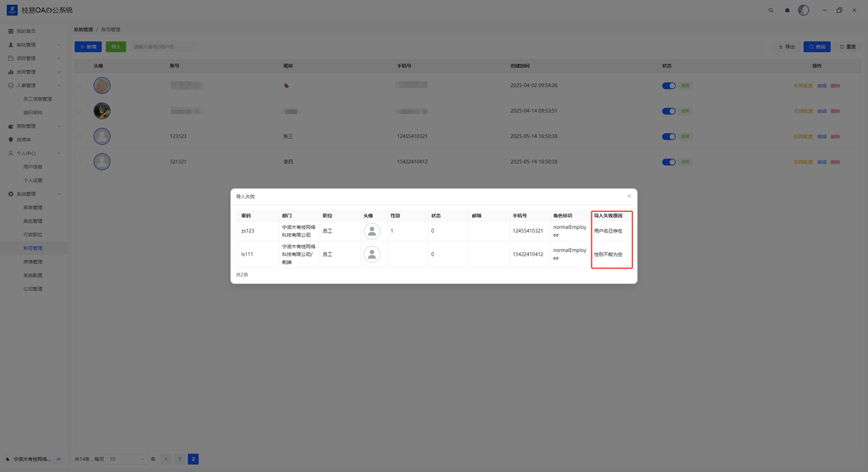Click avatar placeholder in zs123 row
The width and height of the screenshot is (868, 472).
pos(372,231)
